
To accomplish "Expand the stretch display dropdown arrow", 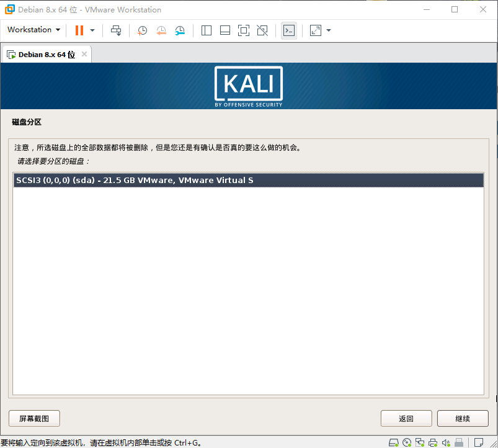I will 329,30.
